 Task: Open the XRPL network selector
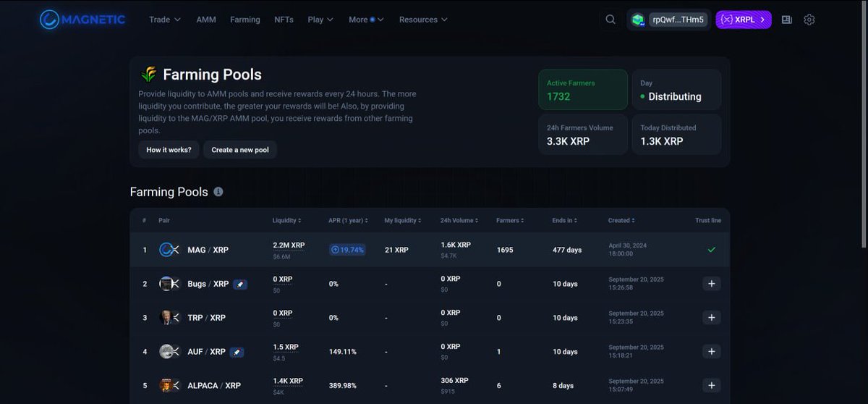(744, 20)
